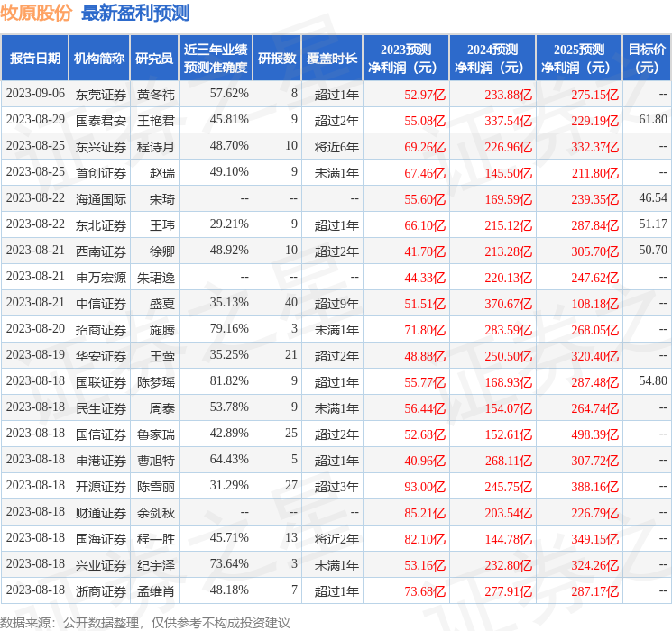Click the 兴业证券 institution cell

tap(101, 565)
